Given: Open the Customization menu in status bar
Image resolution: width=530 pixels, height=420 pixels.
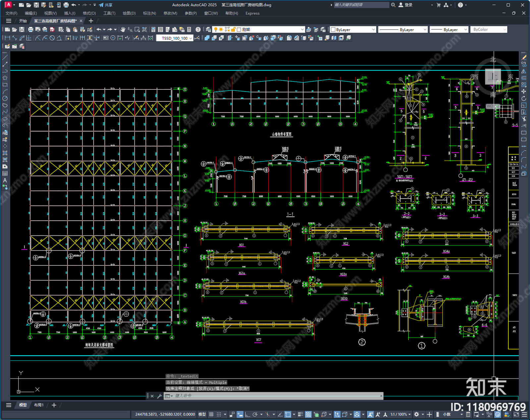Looking at the screenshot, I should [x=524, y=414].
